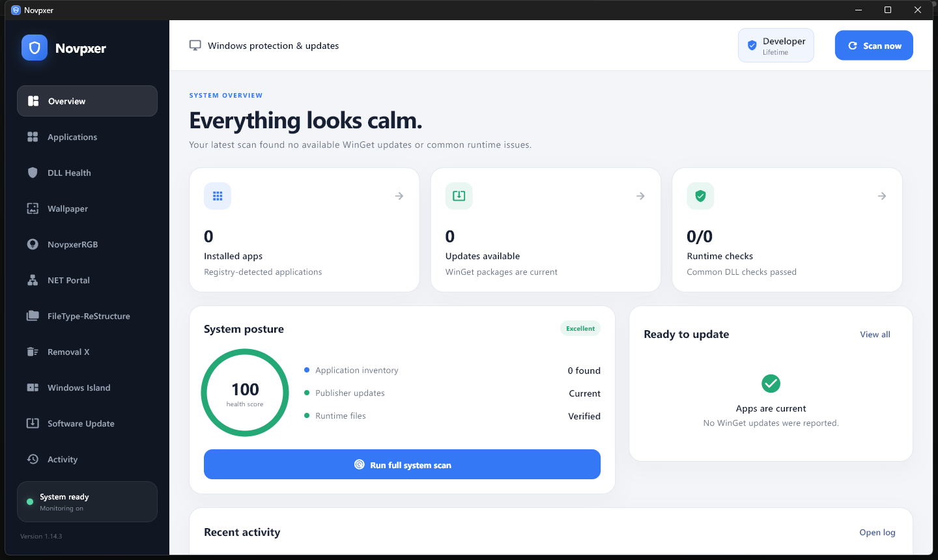This screenshot has height=560, width=938.
Task: Click the green System ready status dot
Action: tap(30, 502)
